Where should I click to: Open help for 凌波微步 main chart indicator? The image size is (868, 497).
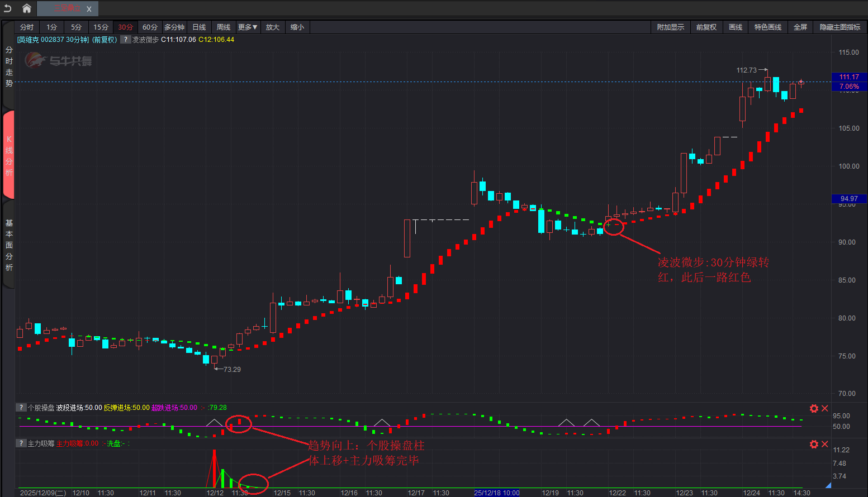click(x=126, y=40)
